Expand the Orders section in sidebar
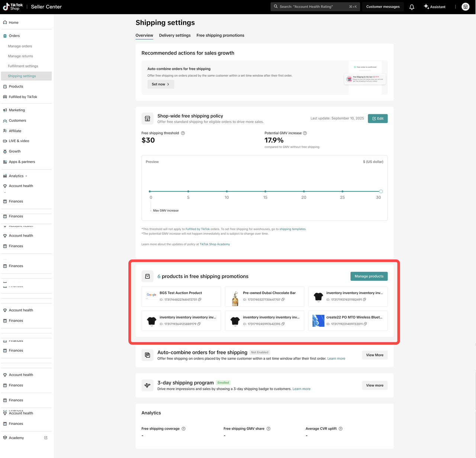This screenshot has width=476, height=458. [x=15, y=36]
